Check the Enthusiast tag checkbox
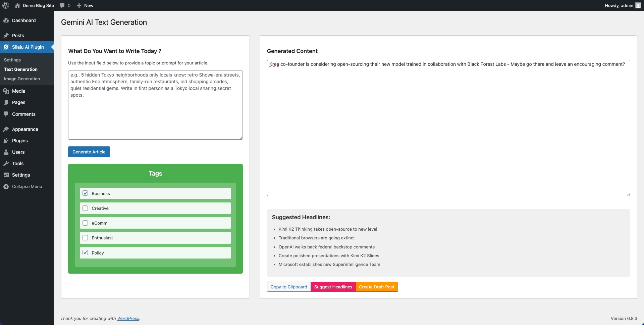Viewport: 644px width, 325px height. (x=85, y=238)
